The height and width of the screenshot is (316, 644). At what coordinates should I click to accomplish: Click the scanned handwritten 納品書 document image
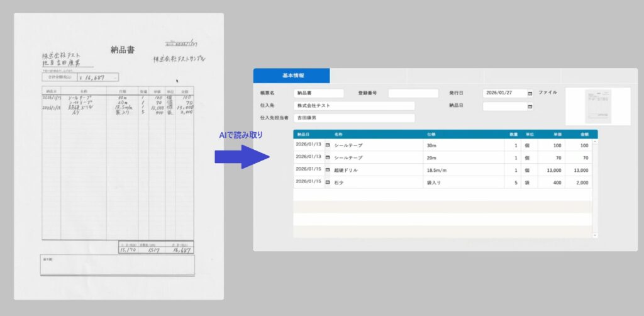pyautogui.click(x=118, y=156)
